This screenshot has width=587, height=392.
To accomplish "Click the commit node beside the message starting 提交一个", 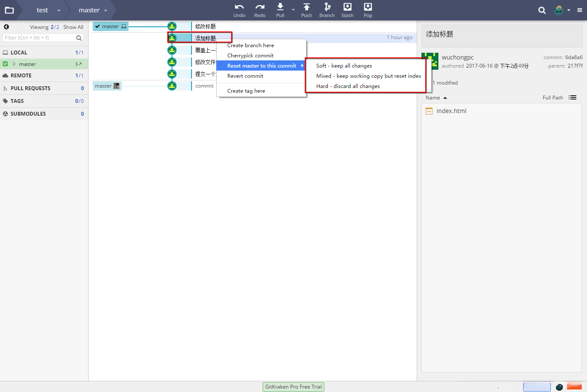I will pyautogui.click(x=172, y=74).
